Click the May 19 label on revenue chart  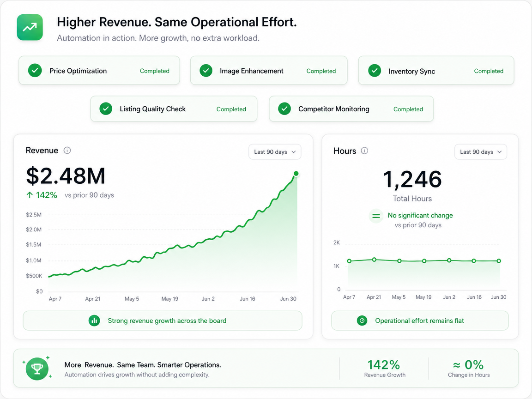pyautogui.click(x=169, y=299)
